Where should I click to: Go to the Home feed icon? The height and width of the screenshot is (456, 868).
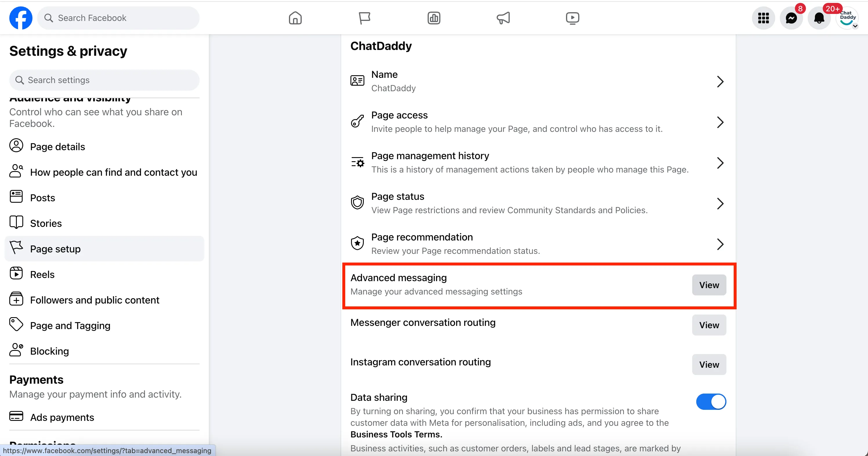pyautogui.click(x=295, y=18)
